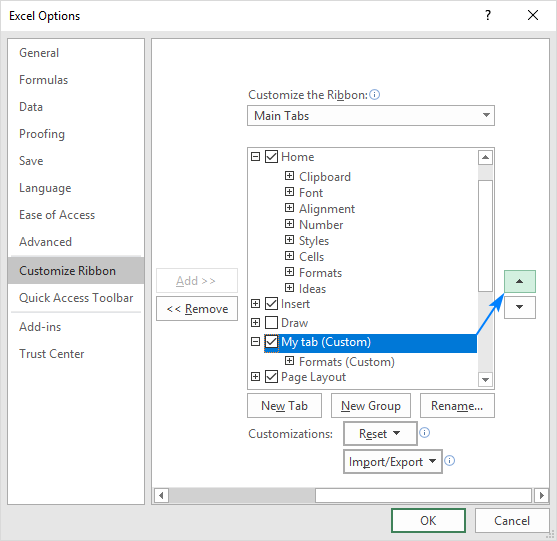
Task: Click info icon next to Import/Export
Action: coord(449,461)
